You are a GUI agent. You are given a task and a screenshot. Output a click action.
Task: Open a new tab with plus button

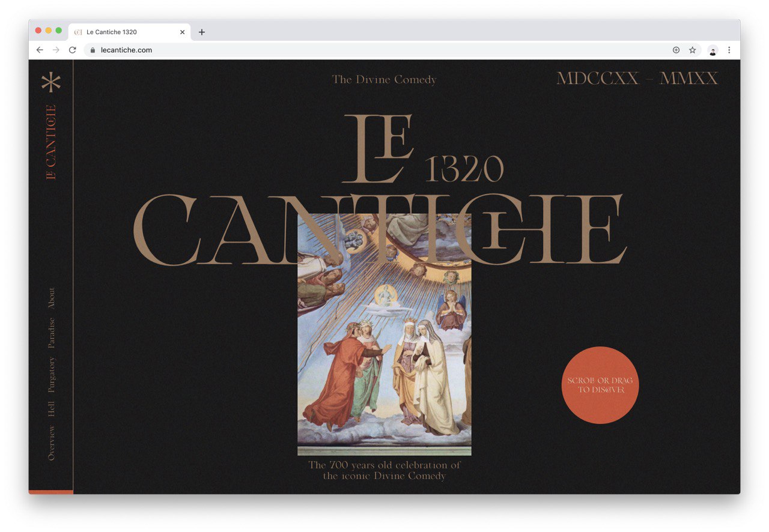point(202,32)
